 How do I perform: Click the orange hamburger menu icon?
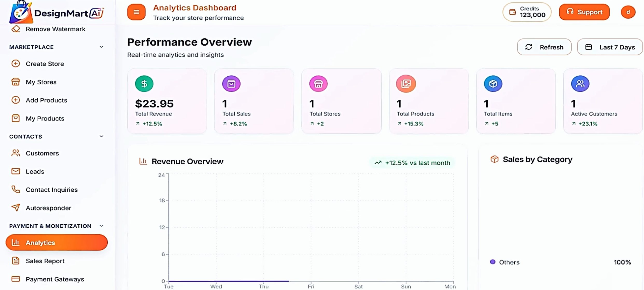(x=136, y=12)
